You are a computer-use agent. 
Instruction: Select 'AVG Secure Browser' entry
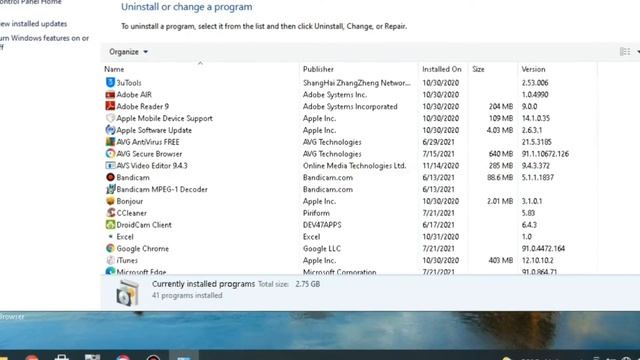coord(149,154)
